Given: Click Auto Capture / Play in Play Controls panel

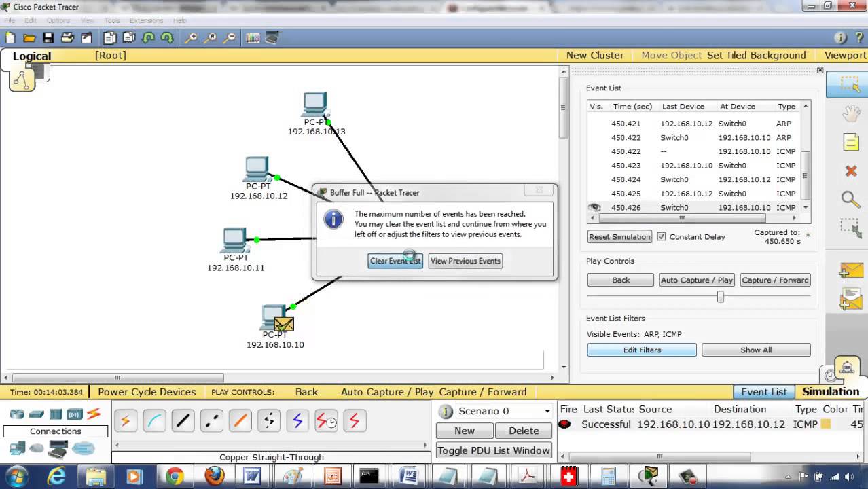Looking at the screenshot, I should pyautogui.click(x=697, y=280).
